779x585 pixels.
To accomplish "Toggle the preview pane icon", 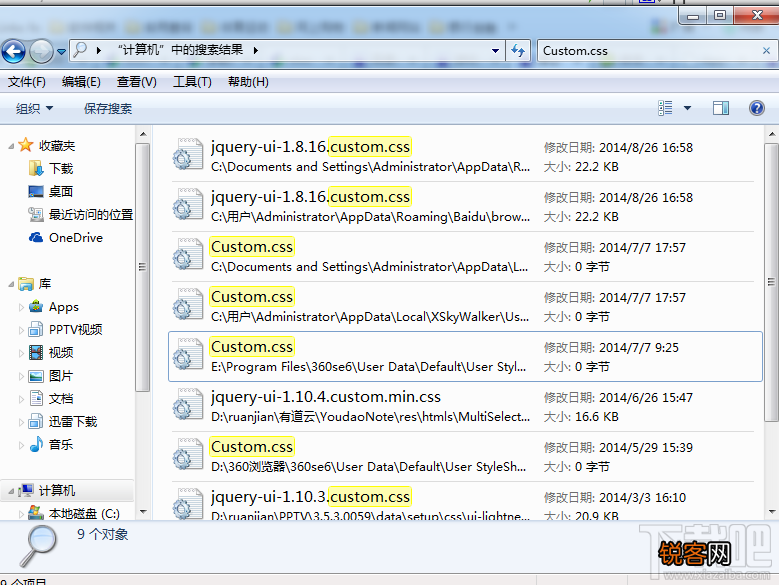I will [720, 108].
